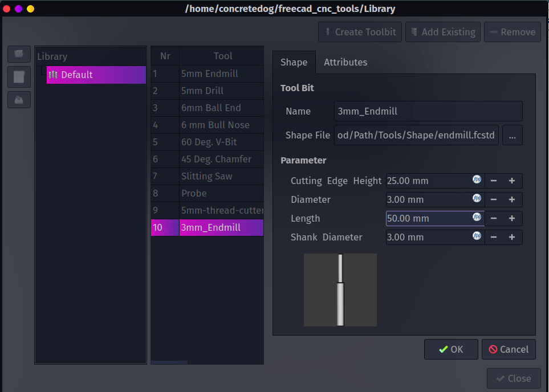The height and width of the screenshot is (392, 549).
Task: Select the Default library tree item
Action: tap(77, 75)
